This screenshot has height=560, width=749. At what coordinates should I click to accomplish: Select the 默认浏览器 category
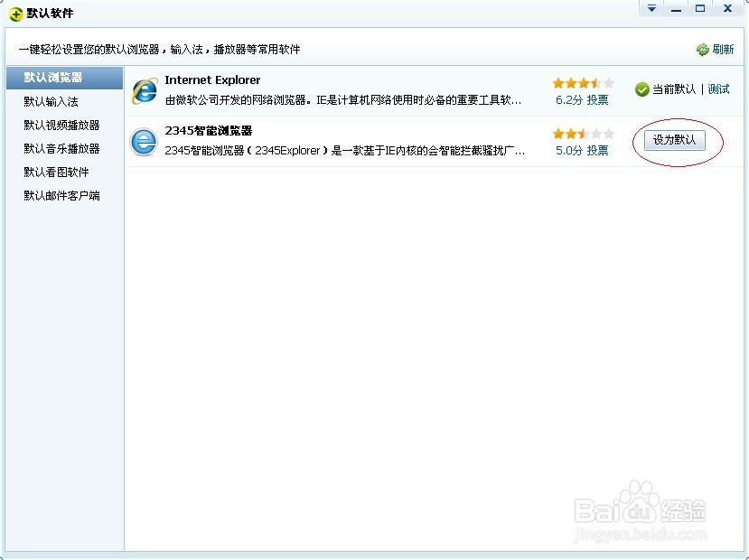(64, 78)
